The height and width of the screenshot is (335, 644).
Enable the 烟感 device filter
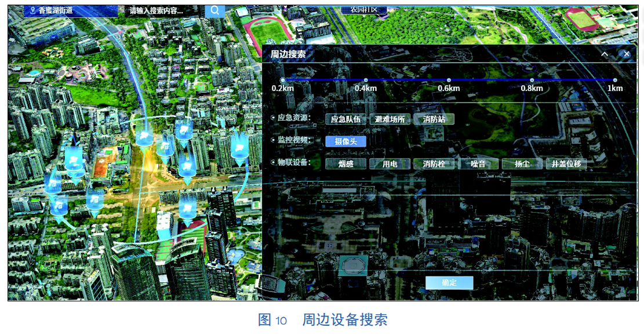click(x=345, y=164)
